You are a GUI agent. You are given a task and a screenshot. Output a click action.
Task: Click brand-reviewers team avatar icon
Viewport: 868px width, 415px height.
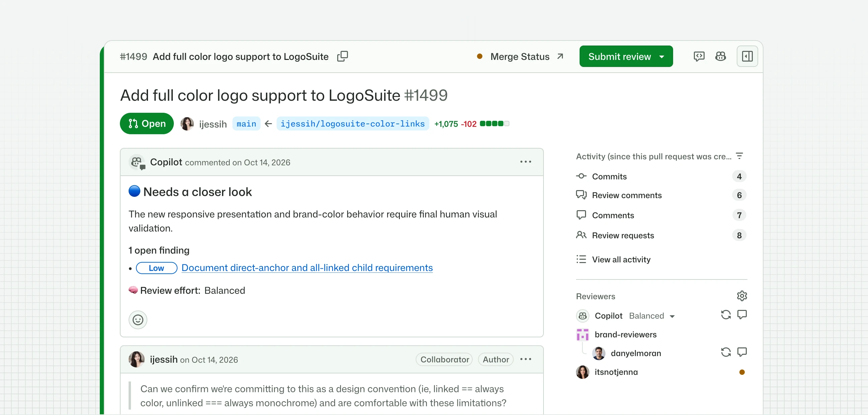(582, 335)
